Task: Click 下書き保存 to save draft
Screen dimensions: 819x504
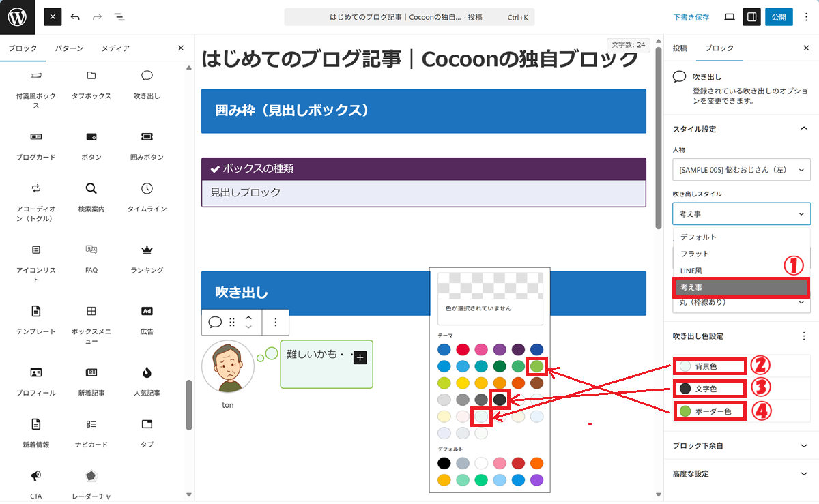Action: tap(691, 17)
